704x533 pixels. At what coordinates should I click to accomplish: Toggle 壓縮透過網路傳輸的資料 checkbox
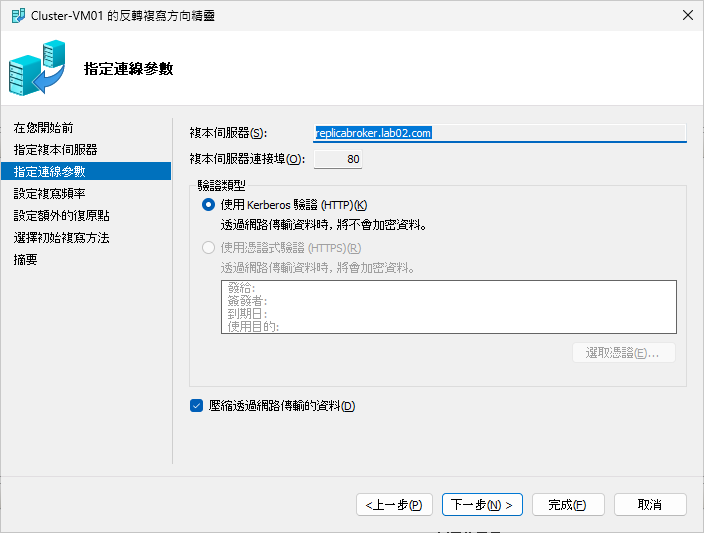click(196, 406)
